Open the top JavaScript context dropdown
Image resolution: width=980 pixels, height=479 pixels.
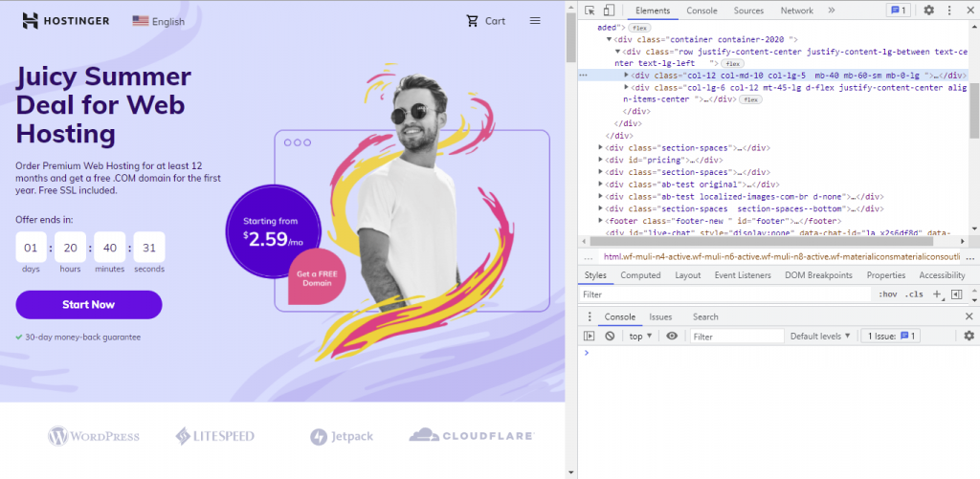640,336
